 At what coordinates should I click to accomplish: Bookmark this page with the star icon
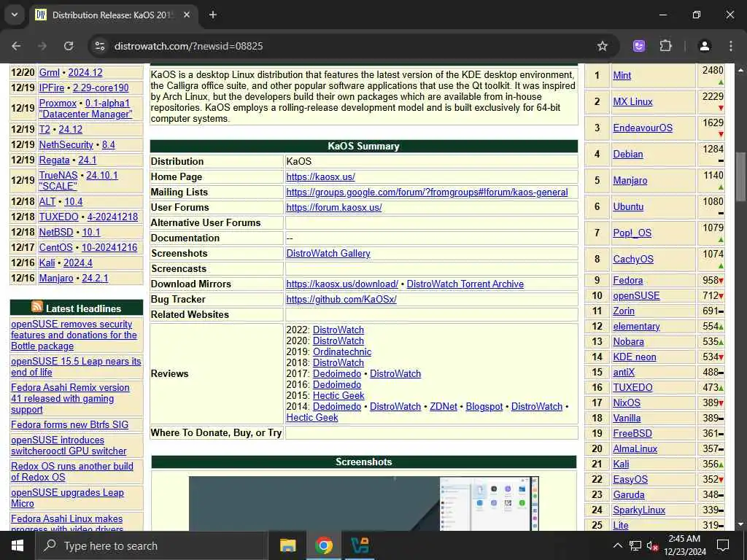[602, 46]
